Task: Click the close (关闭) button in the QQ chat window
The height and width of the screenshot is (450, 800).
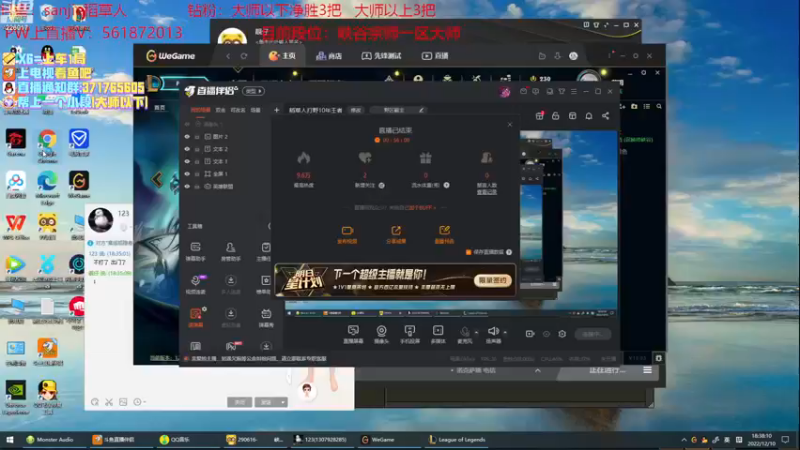Action: tap(239, 403)
